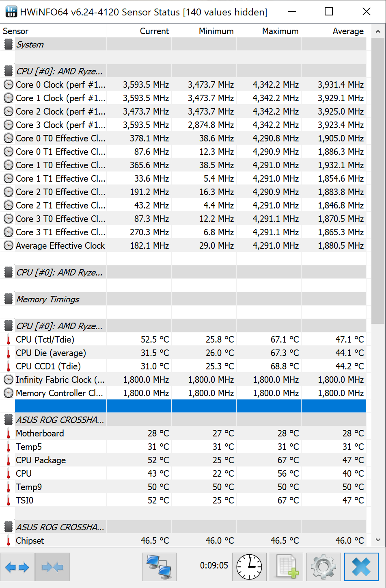Reset the clock timer icon
The image size is (386, 588).
point(249,567)
